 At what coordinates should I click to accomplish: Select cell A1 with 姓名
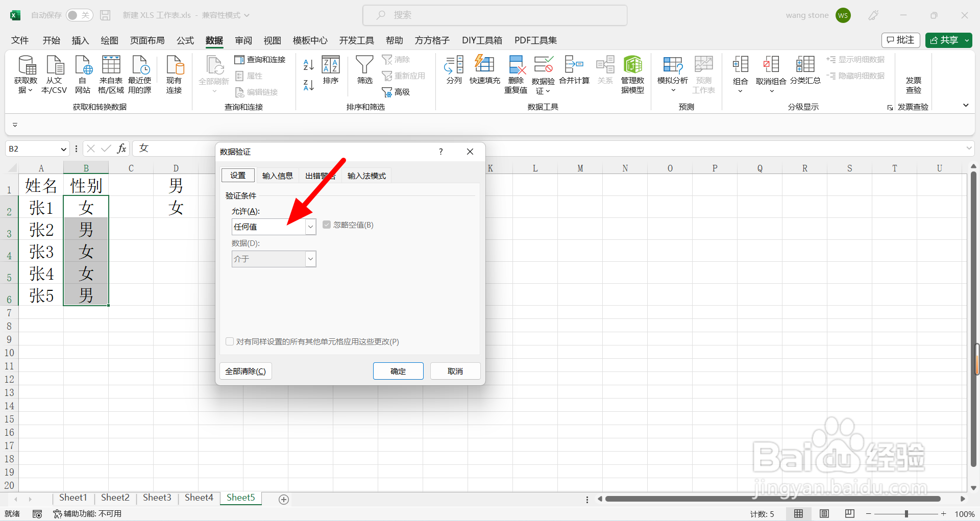pos(41,185)
